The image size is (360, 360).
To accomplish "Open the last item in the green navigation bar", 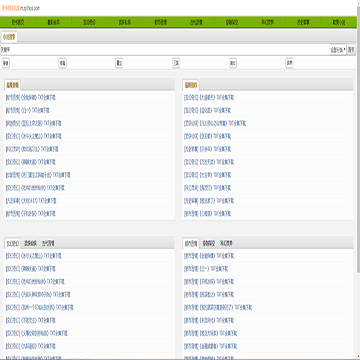I will [339, 22].
